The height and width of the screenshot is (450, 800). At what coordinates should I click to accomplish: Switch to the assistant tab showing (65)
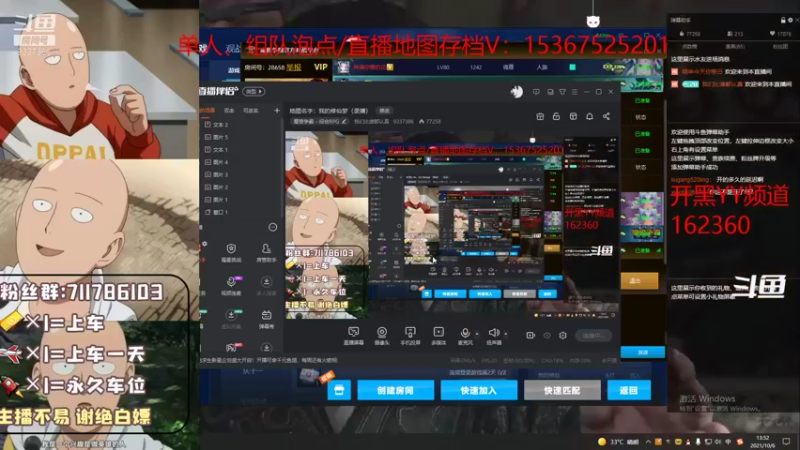coord(735,46)
